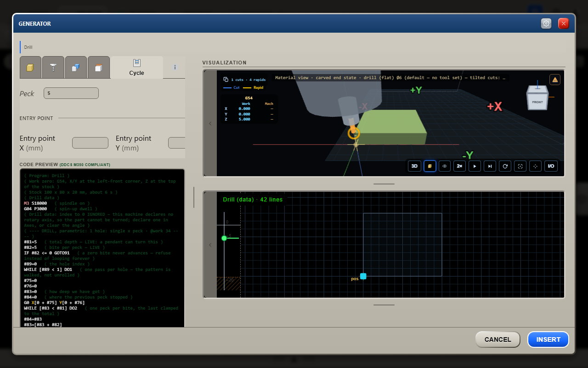Click the G04 P3000 code line

click(35, 209)
